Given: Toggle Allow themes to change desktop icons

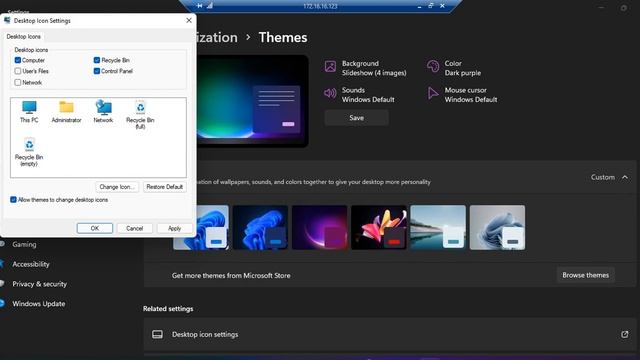Looking at the screenshot, I should (x=13, y=200).
